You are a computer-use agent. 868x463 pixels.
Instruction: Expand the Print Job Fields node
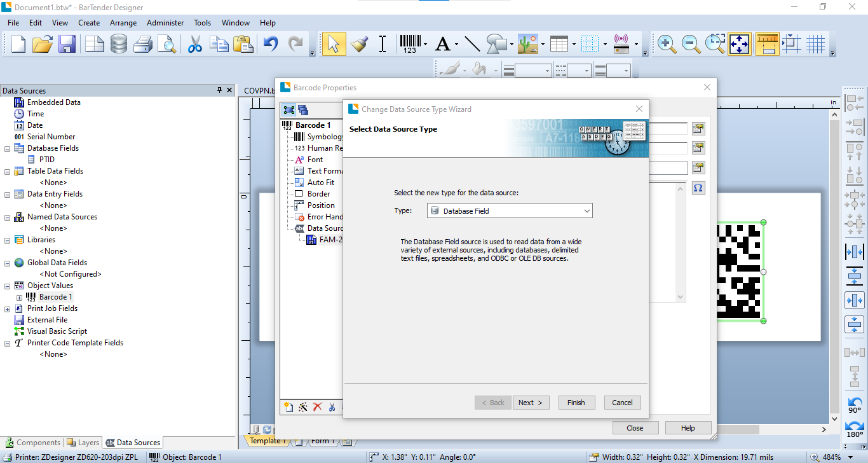point(8,308)
